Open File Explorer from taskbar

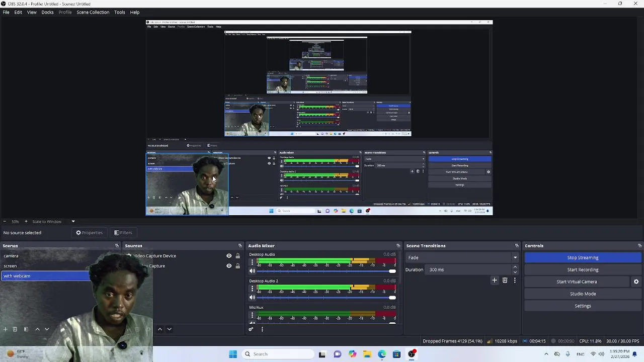tap(367, 354)
